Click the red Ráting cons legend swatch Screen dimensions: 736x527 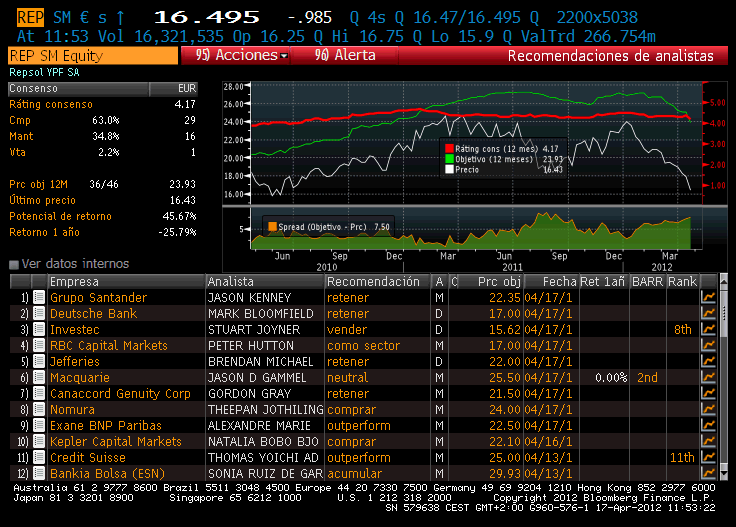pyautogui.click(x=448, y=148)
